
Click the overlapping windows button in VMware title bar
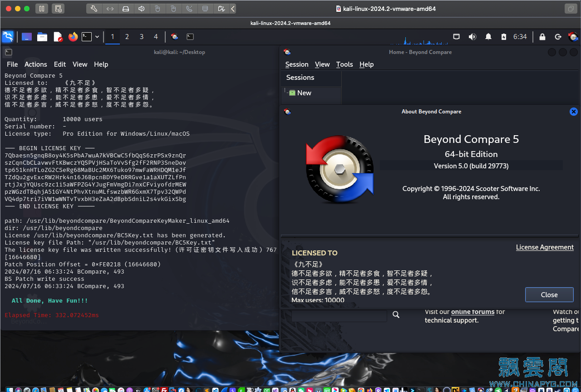[x=570, y=9]
